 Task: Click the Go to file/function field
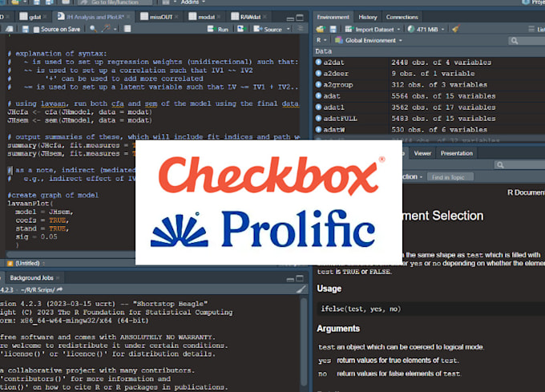tap(115, 2)
